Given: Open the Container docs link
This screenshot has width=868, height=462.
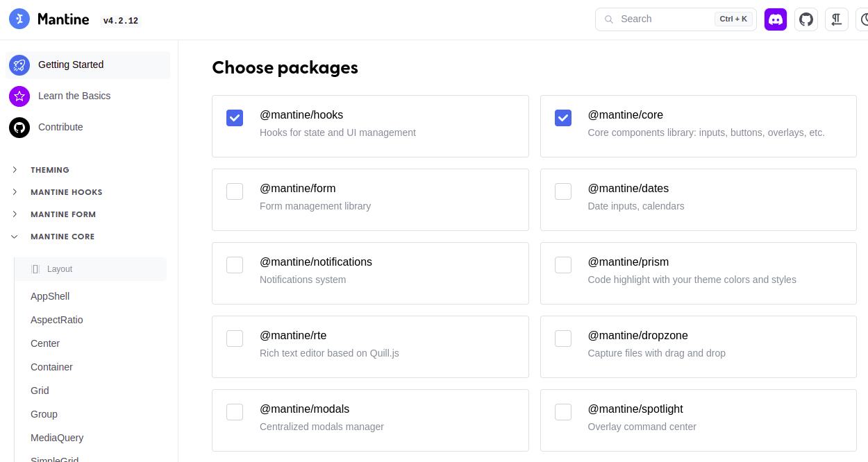Looking at the screenshot, I should point(51,367).
